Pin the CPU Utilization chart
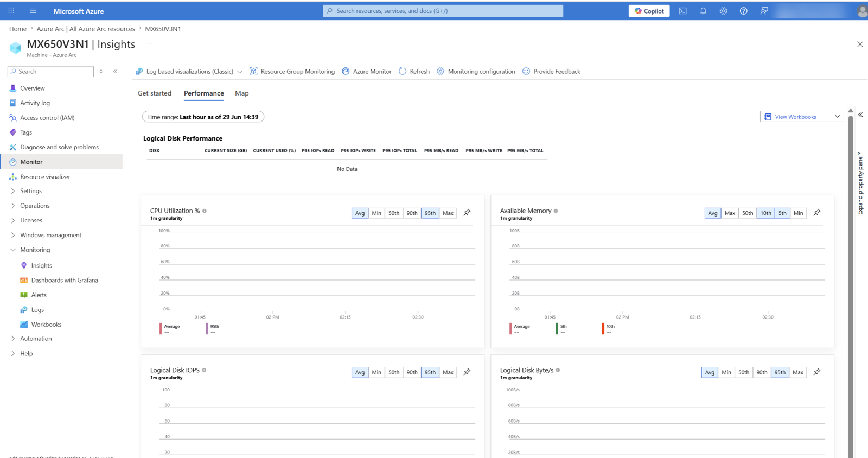 467,213
